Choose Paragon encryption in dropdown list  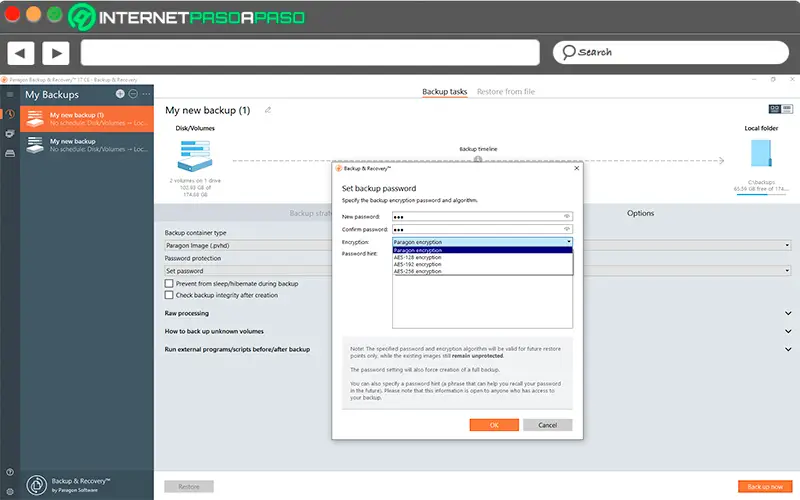tap(482, 251)
